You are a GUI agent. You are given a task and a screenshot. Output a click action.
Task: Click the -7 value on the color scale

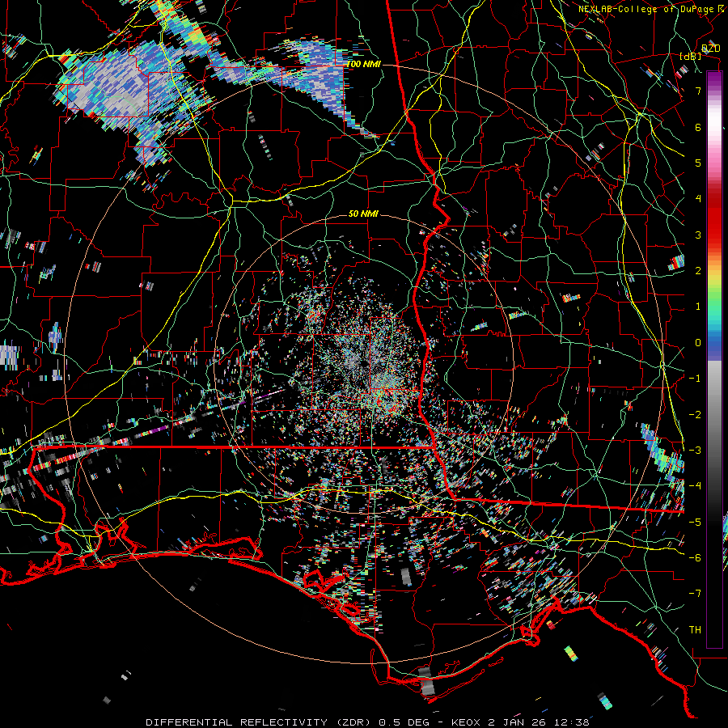click(x=695, y=594)
